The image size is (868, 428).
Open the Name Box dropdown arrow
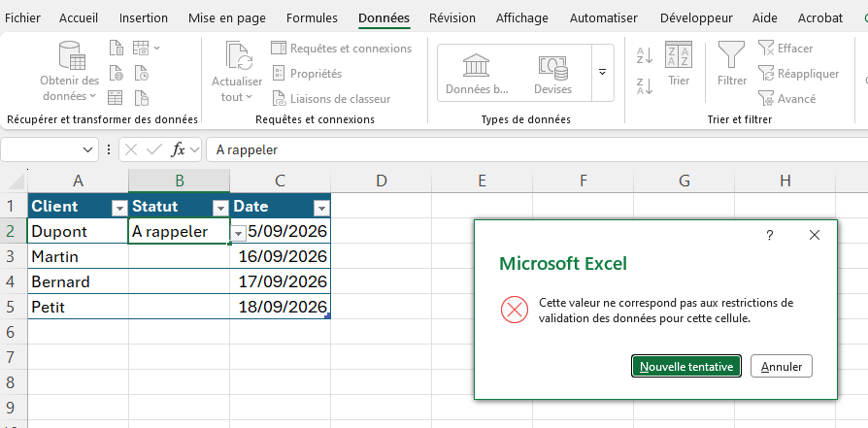point(87,149)
